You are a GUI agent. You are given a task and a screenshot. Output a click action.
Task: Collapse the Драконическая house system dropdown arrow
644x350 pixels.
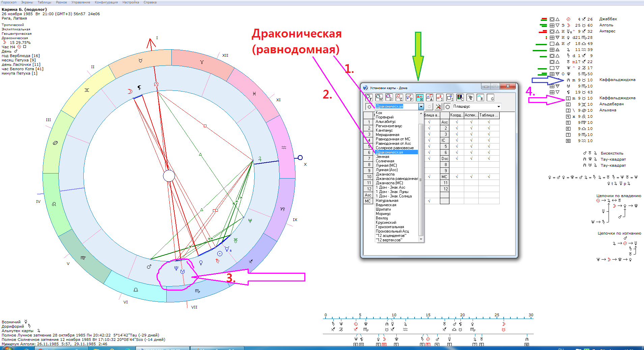click(x=421, y=107)
